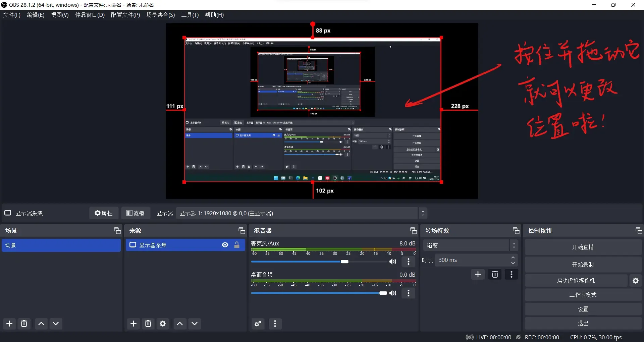Mute the 麦克风/Aux audio track
Image resolution: width=644 pixels, height=342 pixels.
(393, 262)
